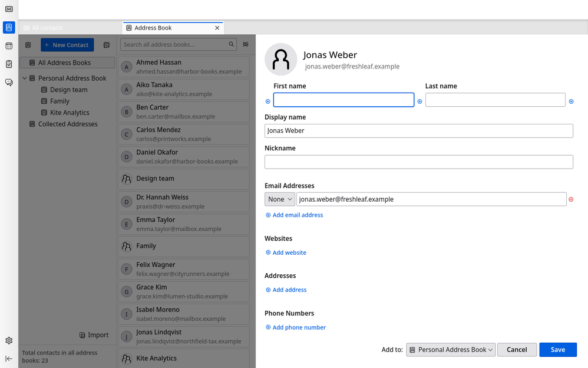Open the Chat space icon
Image resolution: width=588 pixels, height=368 pixels.
9,82
